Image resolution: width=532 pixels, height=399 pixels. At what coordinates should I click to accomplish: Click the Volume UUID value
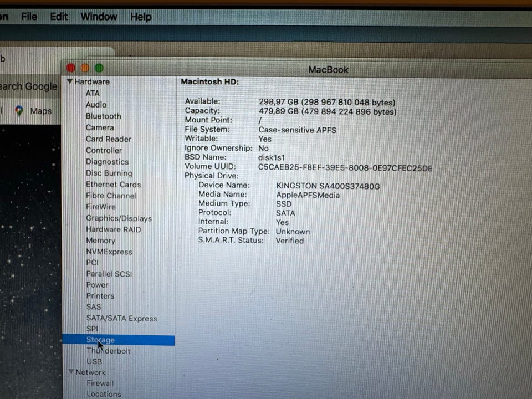(345, 168)
